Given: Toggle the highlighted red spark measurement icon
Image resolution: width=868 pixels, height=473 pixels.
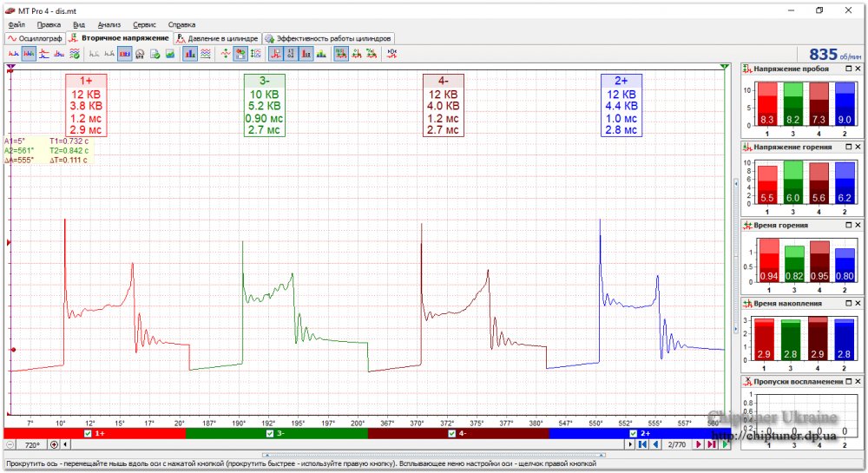Looking at the screenshot, I should click(x=276, y=54).
